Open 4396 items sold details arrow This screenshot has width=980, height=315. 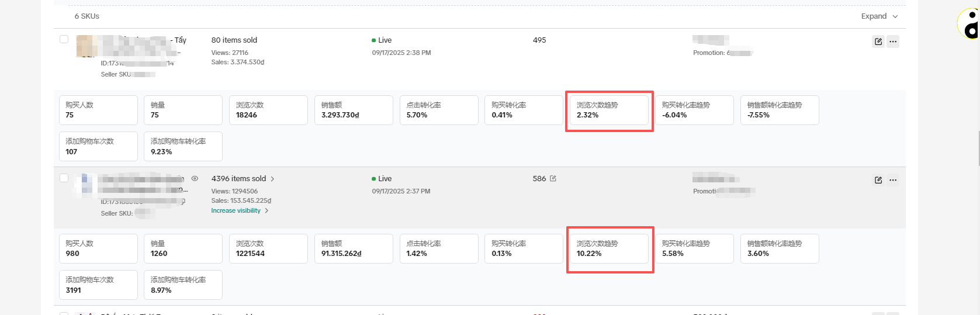pos(272,179)
